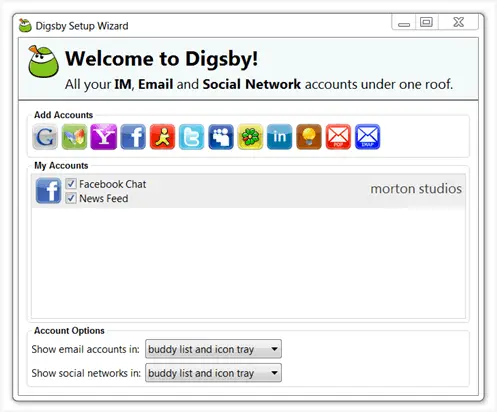
Task: Add a Google account
Action: pos(45,137)
